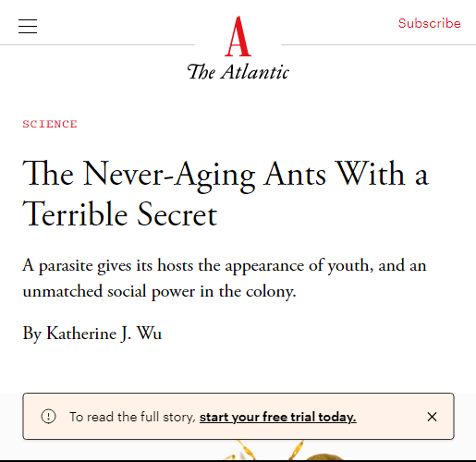Click 'start your free trial today' link
Screen dimensions: 476x462
278,417
